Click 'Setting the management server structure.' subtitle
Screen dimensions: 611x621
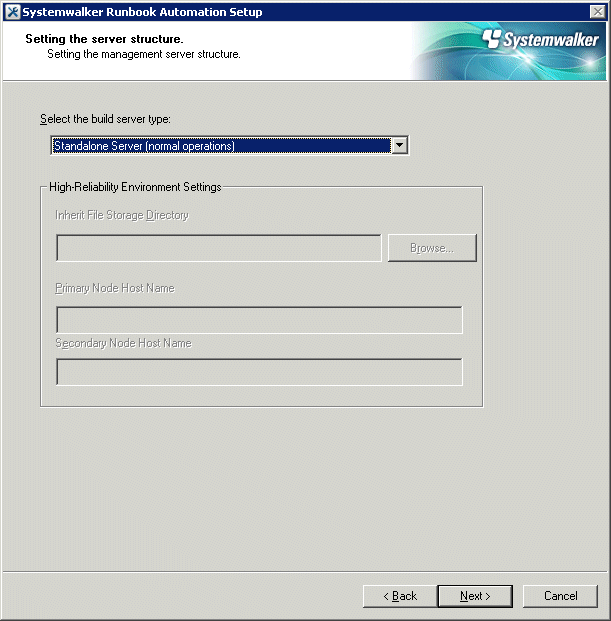(144, 54)
